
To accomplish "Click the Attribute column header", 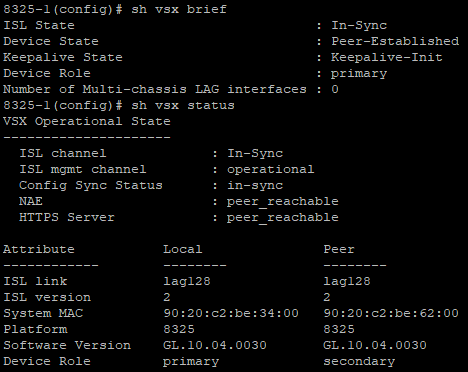I will 39,249.
